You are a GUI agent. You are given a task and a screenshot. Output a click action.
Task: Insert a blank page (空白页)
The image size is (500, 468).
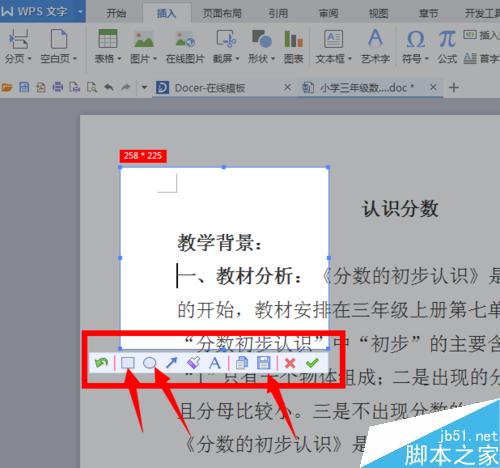pyautogui.click(x=58, y=46)
